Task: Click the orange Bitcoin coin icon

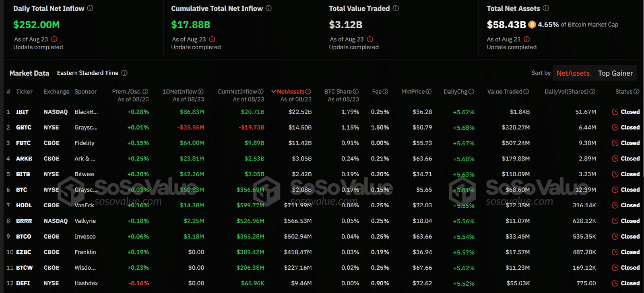Action: tap(532, 25)
